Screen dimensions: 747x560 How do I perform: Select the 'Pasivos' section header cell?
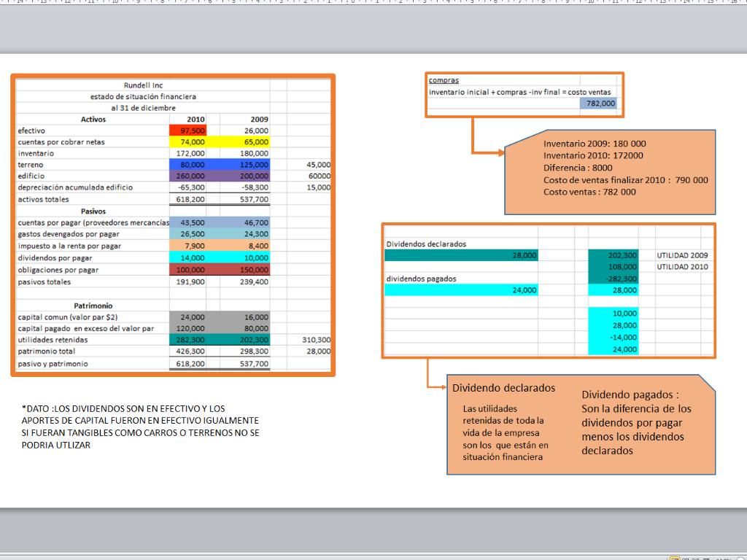(93, 211)
